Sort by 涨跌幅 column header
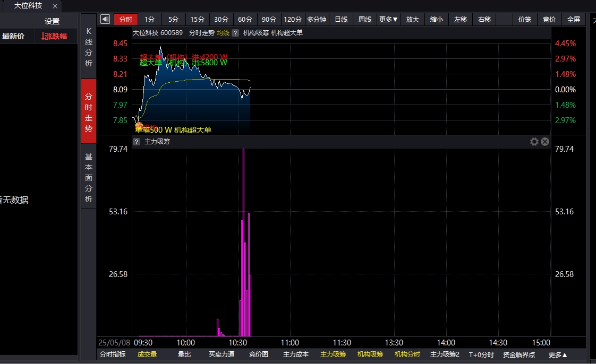The height and width of the screenshot is (364, 596). click(54, 36)
